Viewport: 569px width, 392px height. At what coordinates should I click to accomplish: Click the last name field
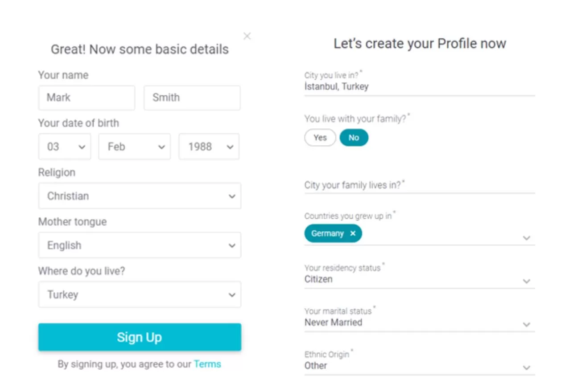coord(192,98)
